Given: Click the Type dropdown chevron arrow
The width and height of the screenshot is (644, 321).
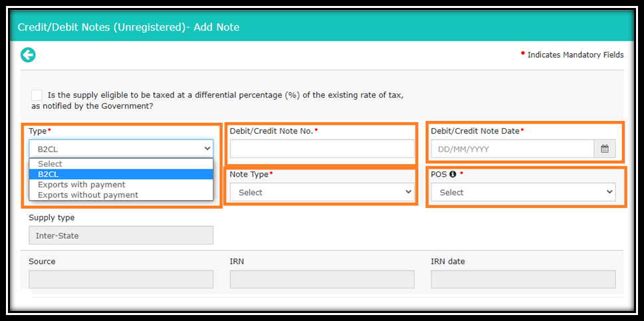Looking at the screenshot, I should point(207,149).
